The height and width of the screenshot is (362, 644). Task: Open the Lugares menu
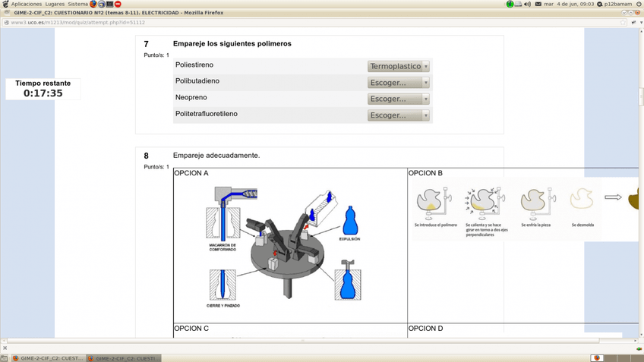click(55, 5)
